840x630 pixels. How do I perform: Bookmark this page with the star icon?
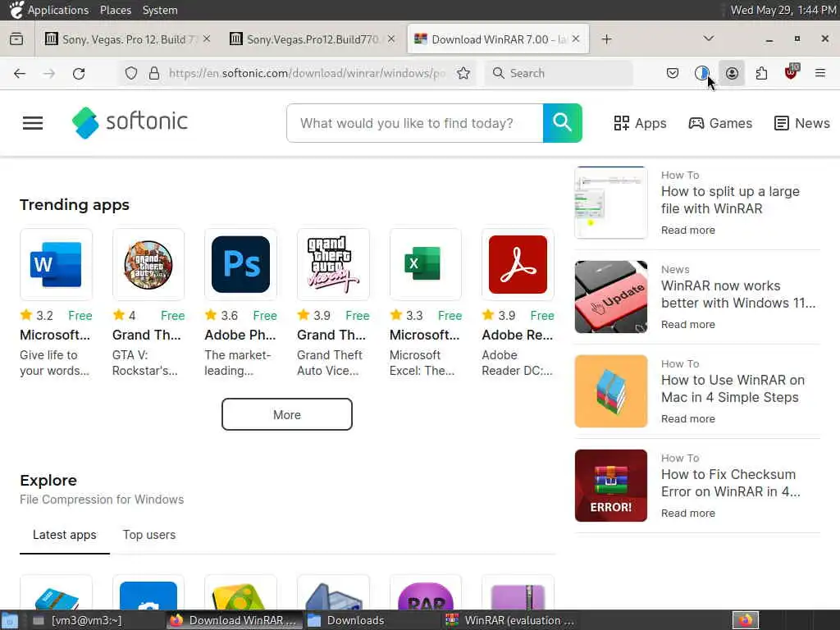463,73
